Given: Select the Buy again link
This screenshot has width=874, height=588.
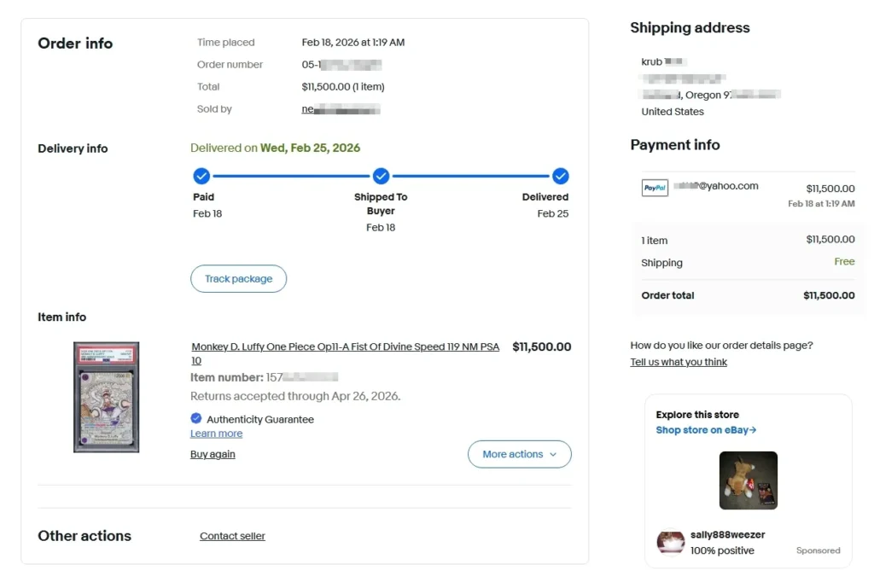Looking at the screenshot, I should tap(213, 454).
